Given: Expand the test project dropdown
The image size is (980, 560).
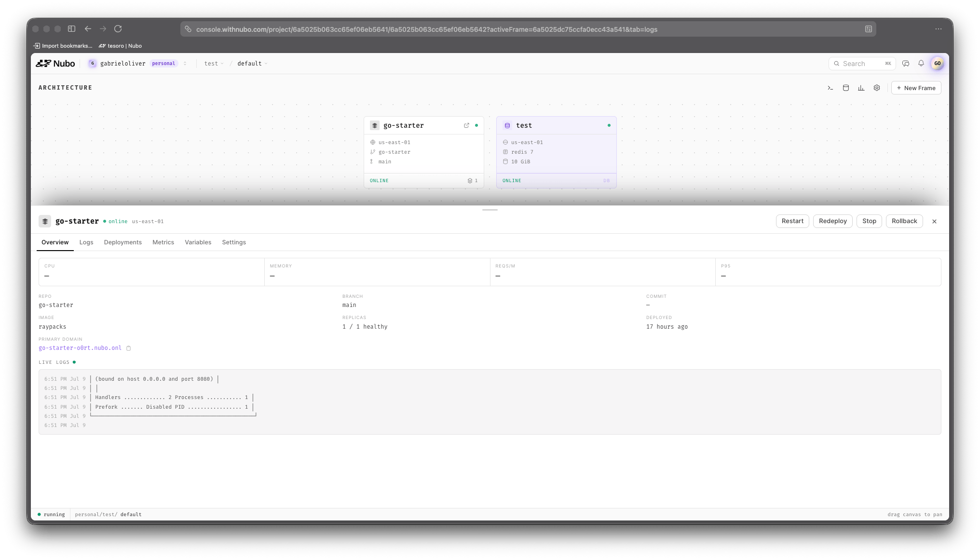Looking at the screenshot, I should [x=214, y=64].
